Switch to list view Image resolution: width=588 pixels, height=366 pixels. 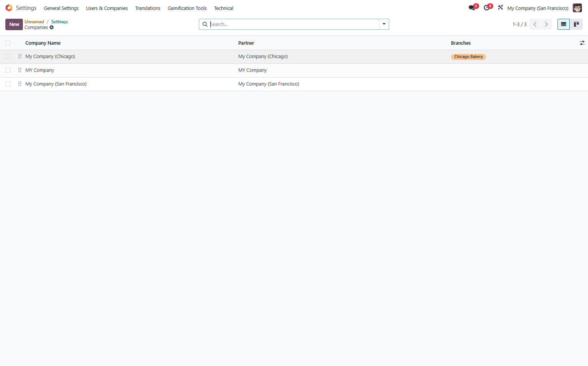564,24
